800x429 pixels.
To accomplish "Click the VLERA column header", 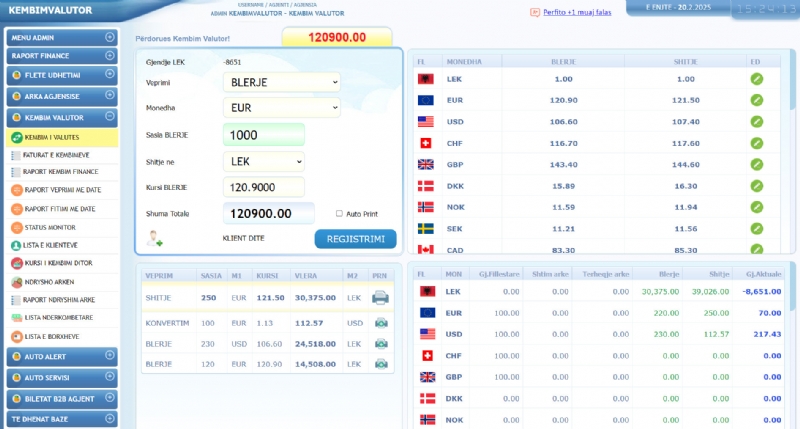I will [x=306, y=275].
